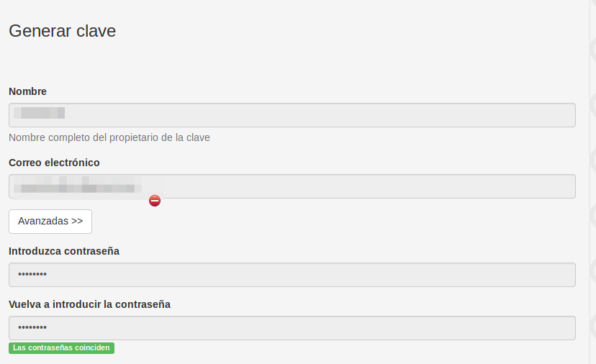Click the dots in repeat password field
This screenshot has width=596, height=364.
[x=32, y=327]
